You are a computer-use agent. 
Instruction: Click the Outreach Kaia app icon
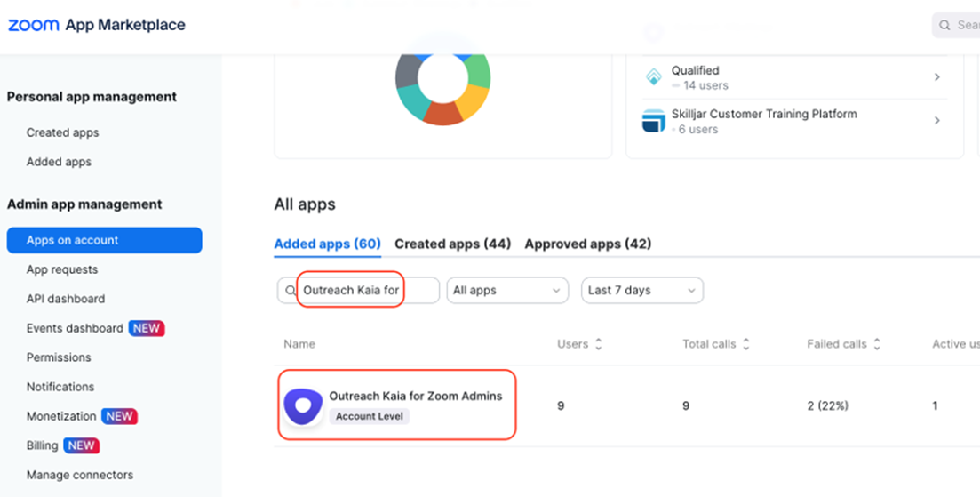pyautogui.click(x=303, y=406)
